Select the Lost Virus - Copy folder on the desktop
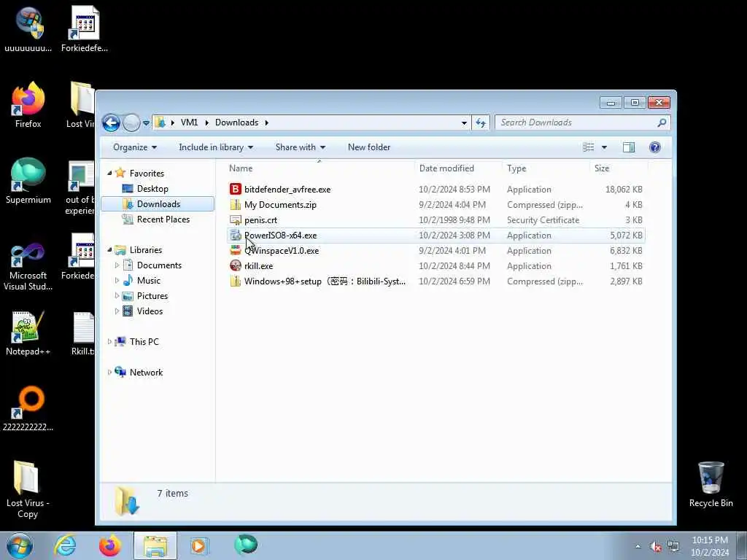 click(28, 489)
